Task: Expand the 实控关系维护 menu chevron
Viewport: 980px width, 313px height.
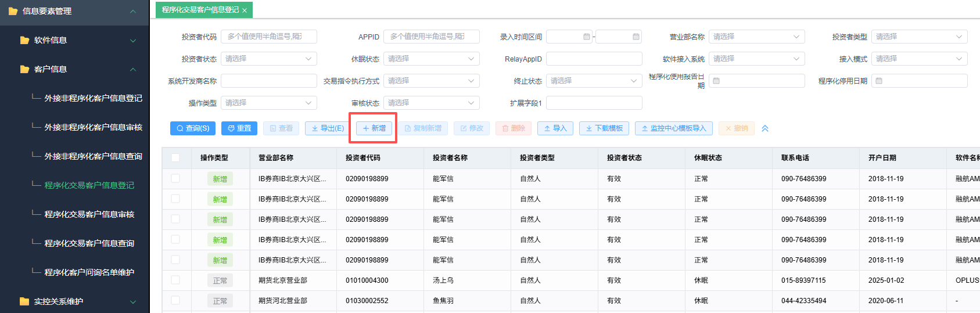Action: [x=133, y=301]
